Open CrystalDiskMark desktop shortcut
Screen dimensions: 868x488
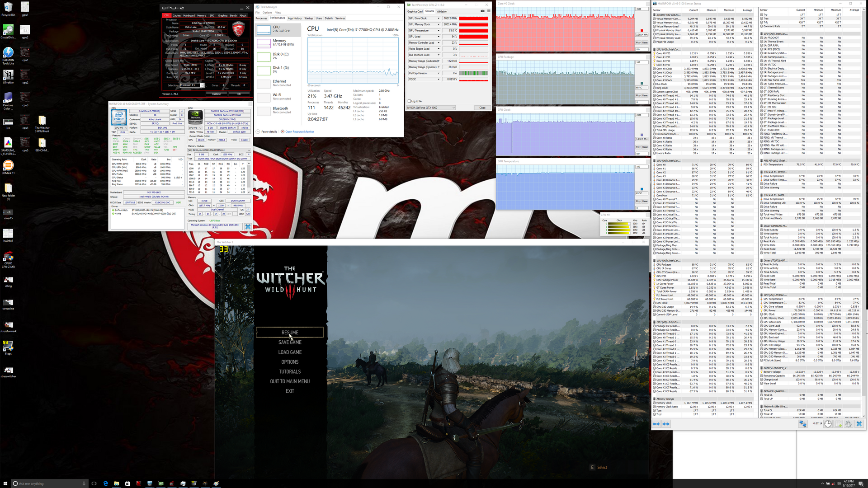pyautogui.click(x=8, y=32)
